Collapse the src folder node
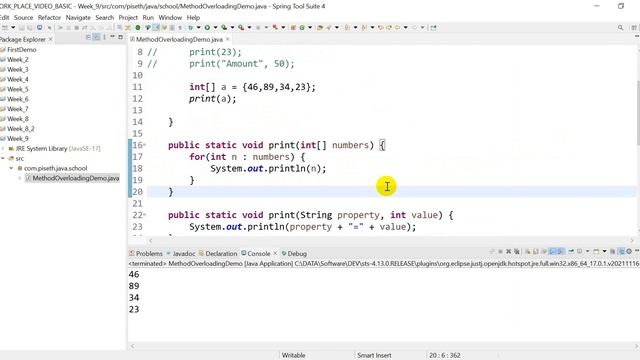The width and height of the screenshot is (640, 360). (3, 158)
